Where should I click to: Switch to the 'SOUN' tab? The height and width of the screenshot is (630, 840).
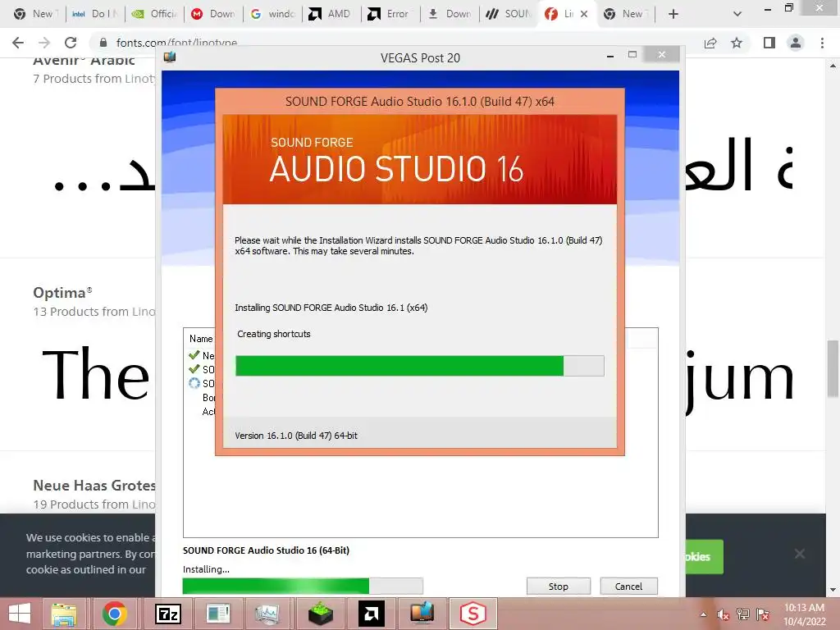[x=509, y=14]
